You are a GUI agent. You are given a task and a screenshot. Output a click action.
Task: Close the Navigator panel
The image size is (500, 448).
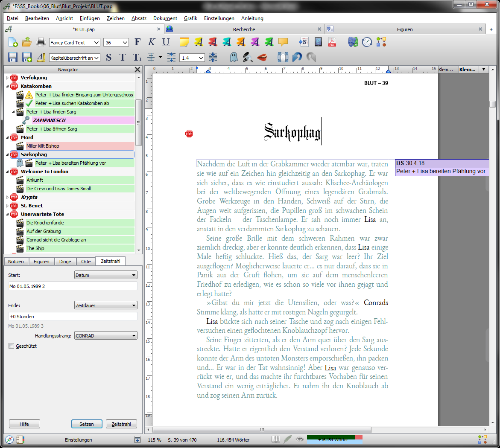click(x=137, y=70)
